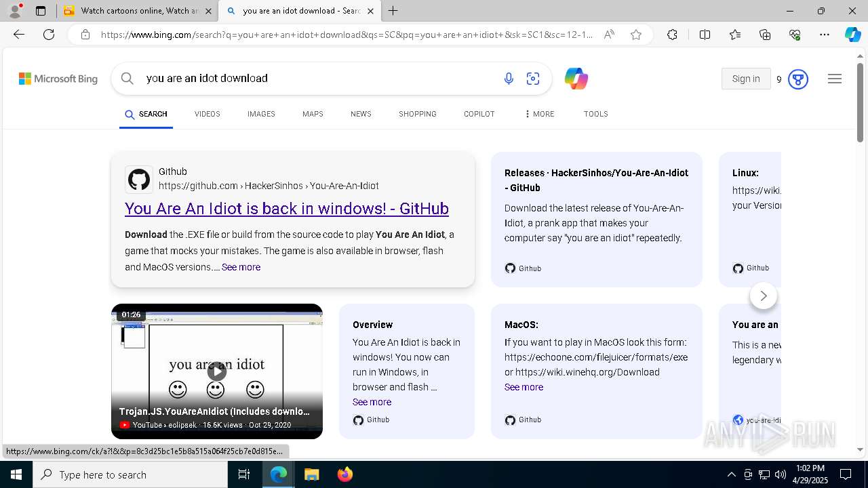Open Browser essentials heart icon
Image resolution: width=868 pixels, height=488 pixels.
tap(795, 35)
